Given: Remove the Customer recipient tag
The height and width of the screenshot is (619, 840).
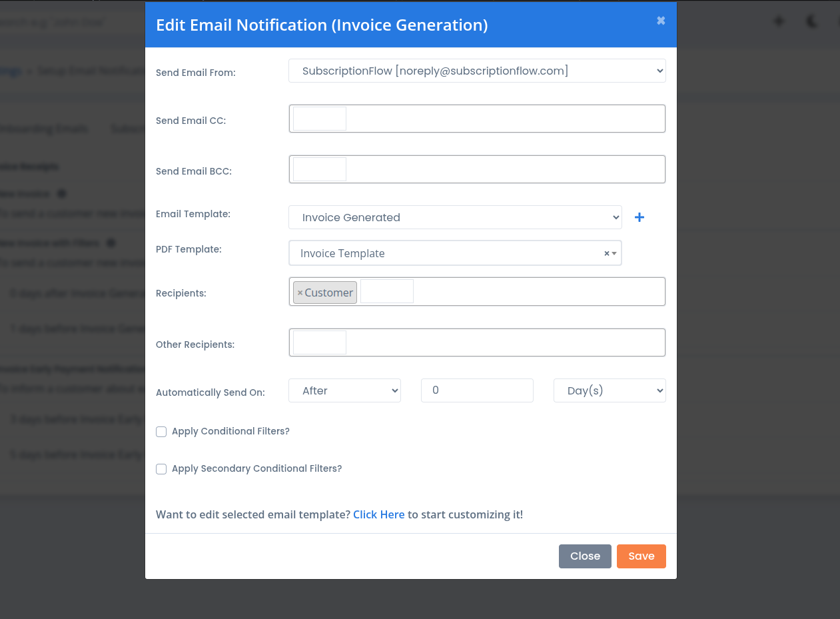Looking at the screenshot, I should (299, 292).
